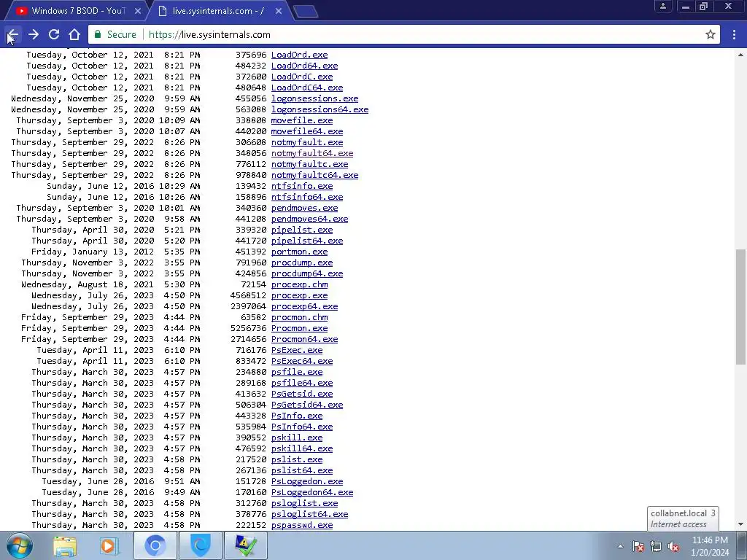Click the pskill.exe link
Viewport: 747px width, 560px height.
[297, 438]
